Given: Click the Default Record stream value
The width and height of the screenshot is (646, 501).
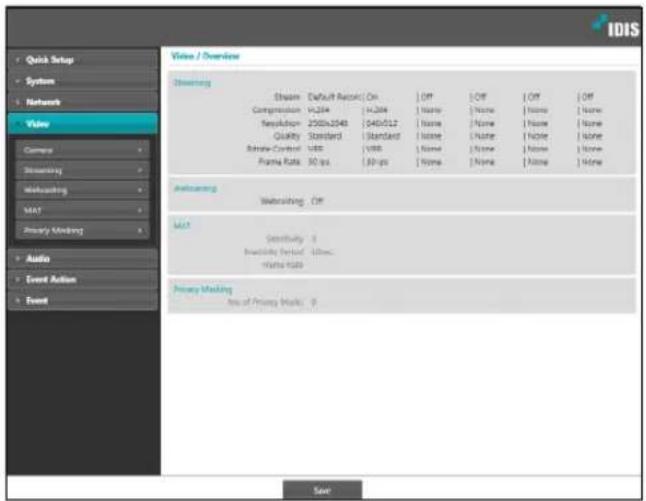Looking at the screenshot, I should [335, 97].
